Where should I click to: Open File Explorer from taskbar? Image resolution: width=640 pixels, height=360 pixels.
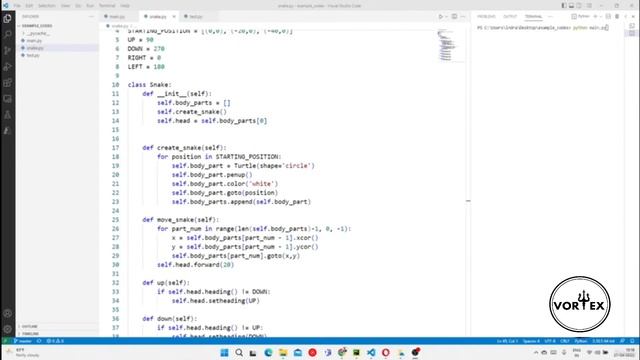(283, 353)
